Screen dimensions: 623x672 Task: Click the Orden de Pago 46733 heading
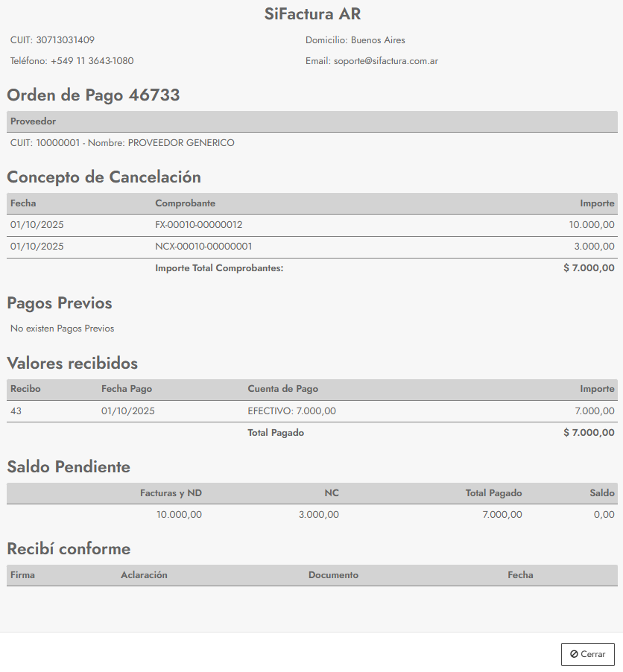(93, 95)
